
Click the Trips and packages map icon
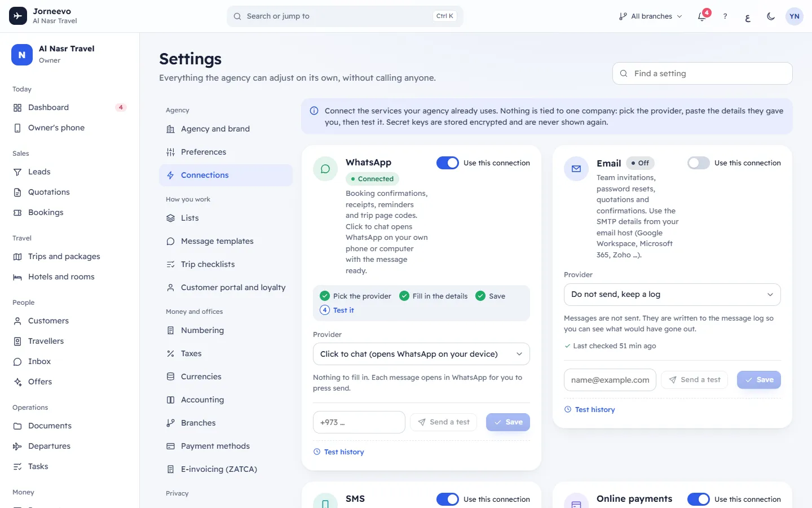tap(17, 257)
